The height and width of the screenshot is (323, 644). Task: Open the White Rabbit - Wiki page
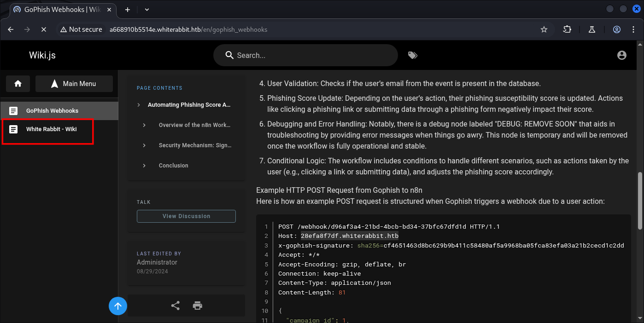tap(51, 129)
